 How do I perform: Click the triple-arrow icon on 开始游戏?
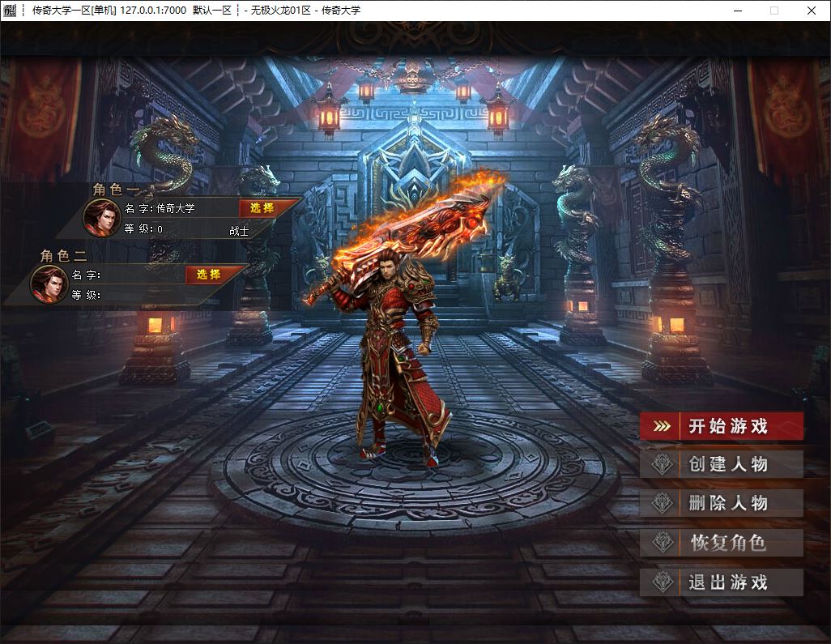point(662,426)
